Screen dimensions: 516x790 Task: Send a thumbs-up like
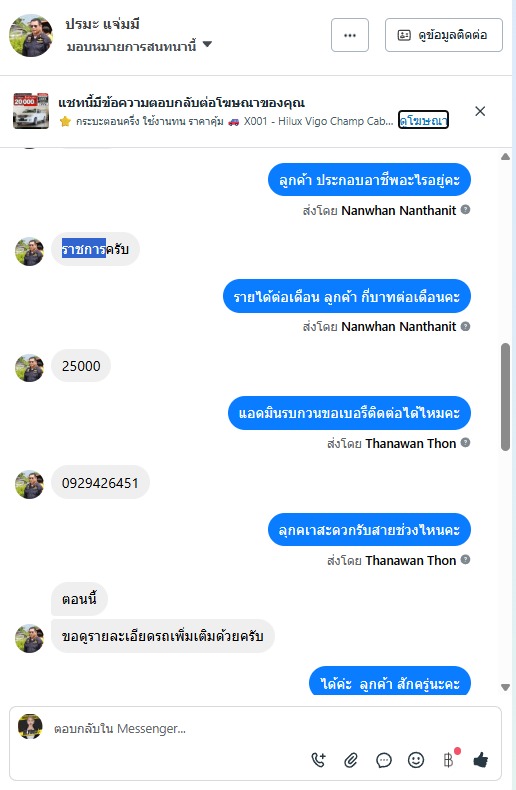[481, 759]
